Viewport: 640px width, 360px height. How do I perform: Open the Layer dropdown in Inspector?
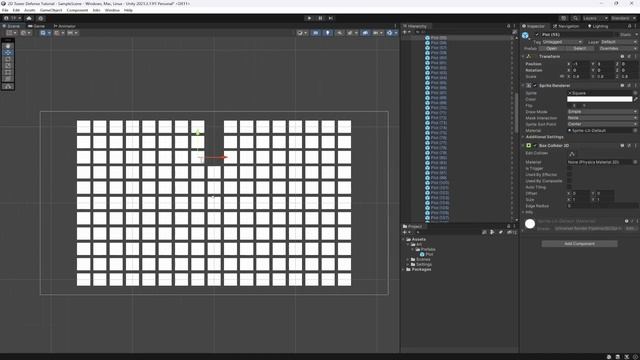click(618, 42)
